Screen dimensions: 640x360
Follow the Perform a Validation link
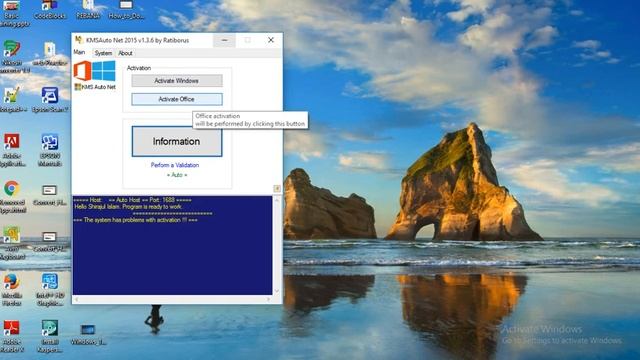tap(175, 165)
